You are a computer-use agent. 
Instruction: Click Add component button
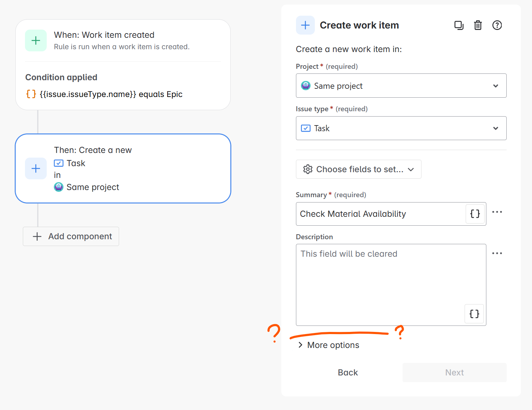point(71,236)
